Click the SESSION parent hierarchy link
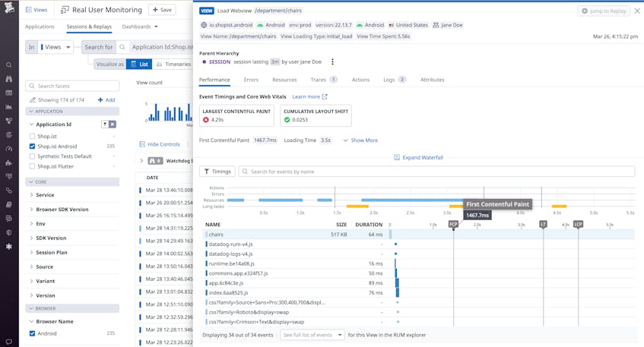Screen dimensions: 644x347 (x=219, y=62)
